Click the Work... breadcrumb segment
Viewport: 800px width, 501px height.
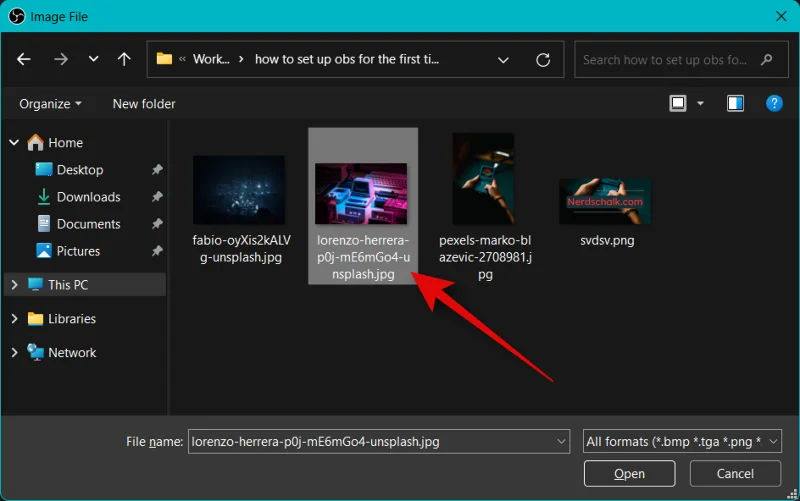(x=211, y=59)
